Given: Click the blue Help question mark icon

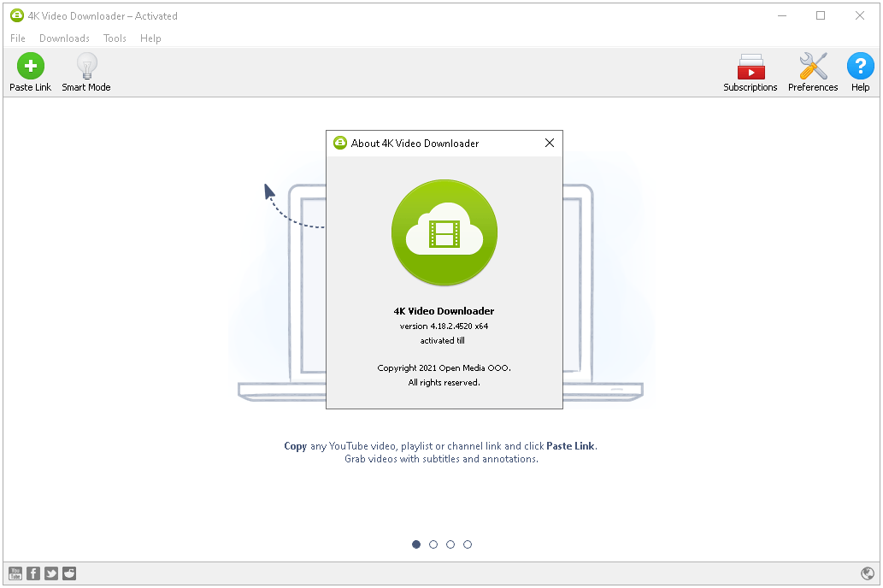Looking at the screenshot, I should pos(861,66).
